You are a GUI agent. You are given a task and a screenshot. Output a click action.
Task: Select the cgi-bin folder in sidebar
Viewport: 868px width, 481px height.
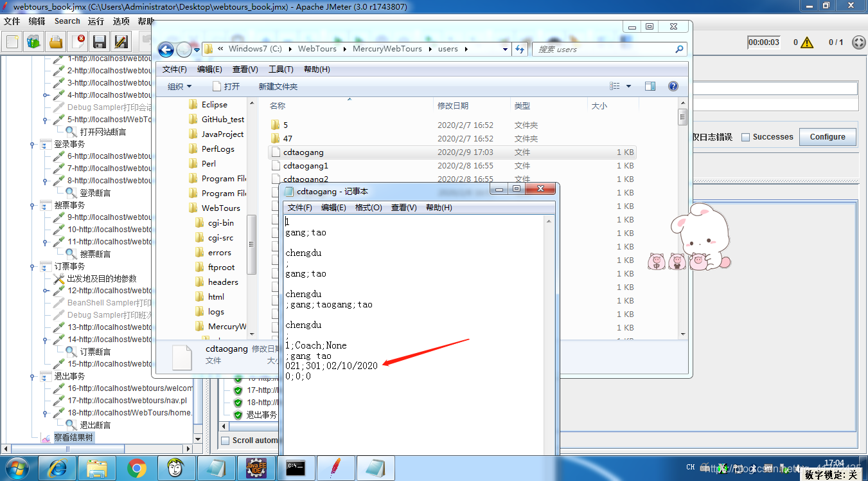(x=221, y=223)
